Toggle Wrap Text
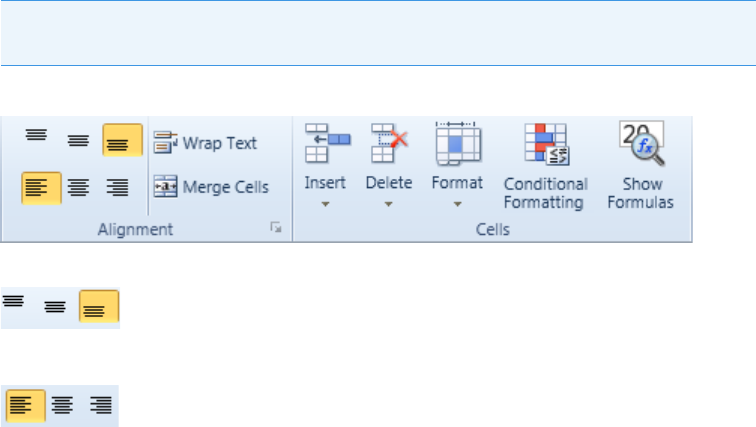The height and width of the screenshot is (427, 756). click(205, 143)
